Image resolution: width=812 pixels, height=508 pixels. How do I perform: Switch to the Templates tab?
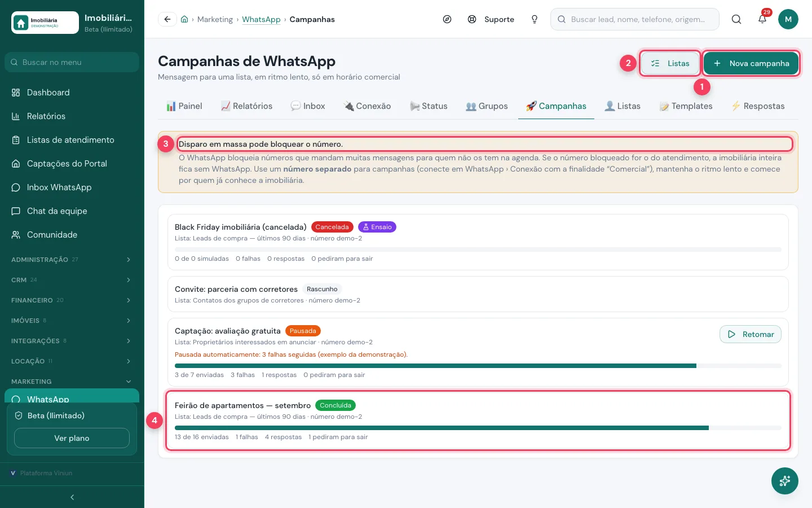pos(686,106)
